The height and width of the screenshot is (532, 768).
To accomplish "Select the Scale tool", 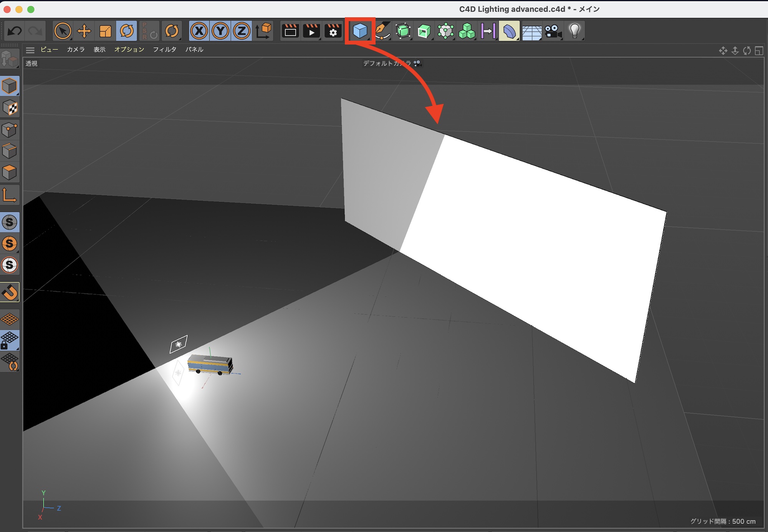I will [x=105, y=31].
